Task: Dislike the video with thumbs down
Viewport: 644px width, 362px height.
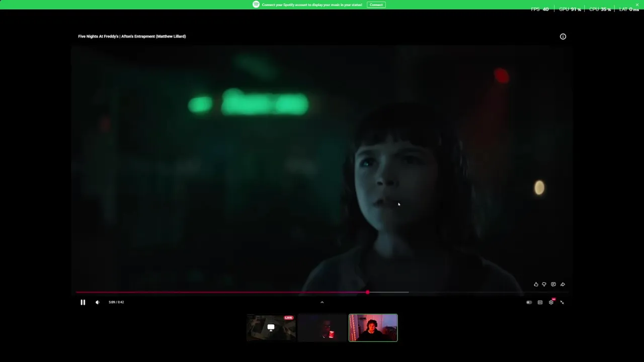Action: pyautogui.click(x=544, y=285)
